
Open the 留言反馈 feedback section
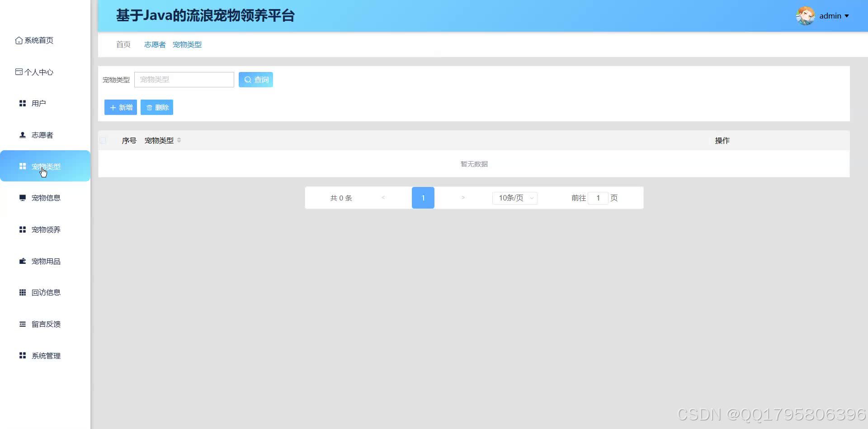pyautogui.click(x=22, y=324)
